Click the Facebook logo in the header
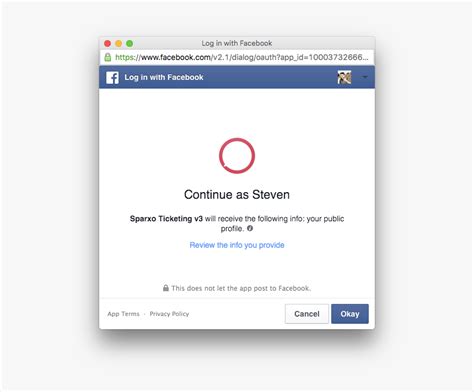The width and height of the screenshot is (474, 392). [x=112, y=77]
